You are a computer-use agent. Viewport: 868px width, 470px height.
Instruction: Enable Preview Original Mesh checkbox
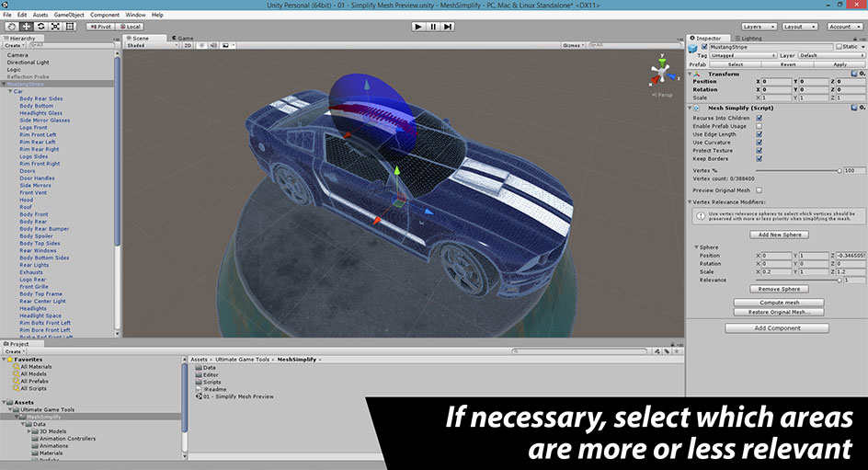759,189
